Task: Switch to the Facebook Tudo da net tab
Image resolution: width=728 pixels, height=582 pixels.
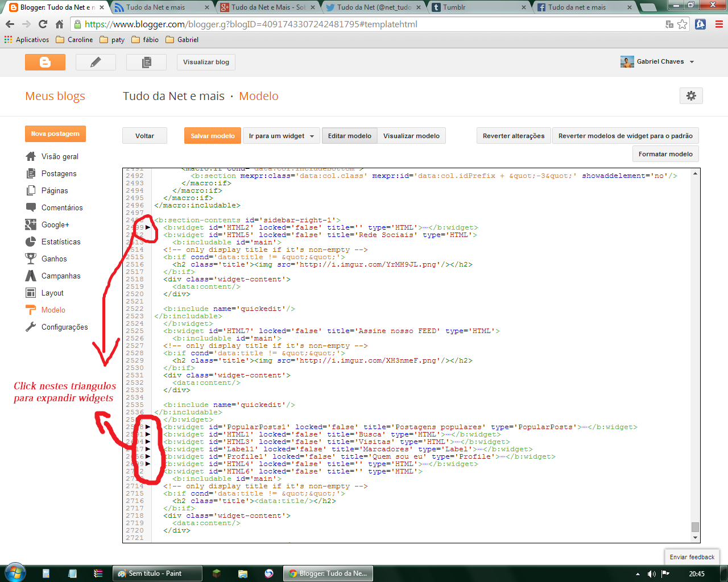Action: (x=585, y=7)
